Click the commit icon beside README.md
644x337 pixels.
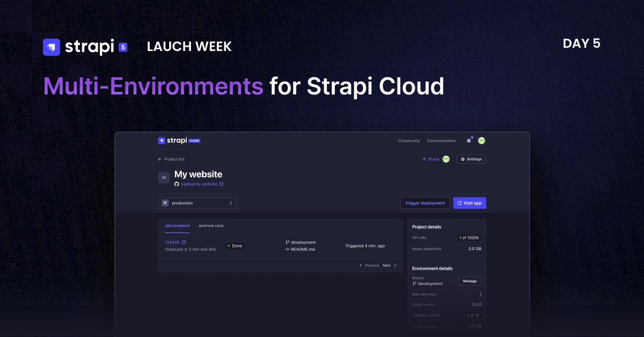click(288, 250)
